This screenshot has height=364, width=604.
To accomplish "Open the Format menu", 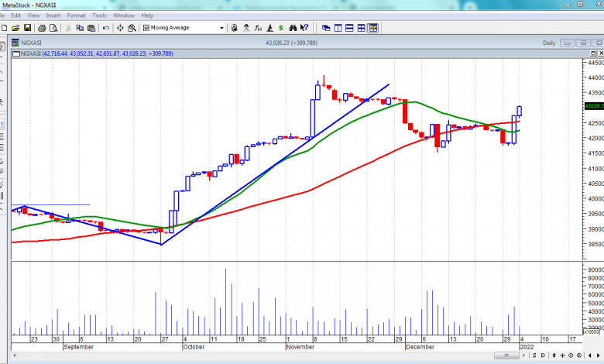I will pos(76,15).
